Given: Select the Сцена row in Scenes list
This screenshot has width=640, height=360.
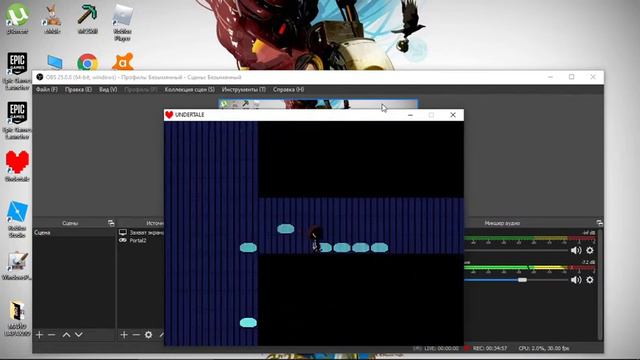Looking at the screenshot, I should click(74, 232).
